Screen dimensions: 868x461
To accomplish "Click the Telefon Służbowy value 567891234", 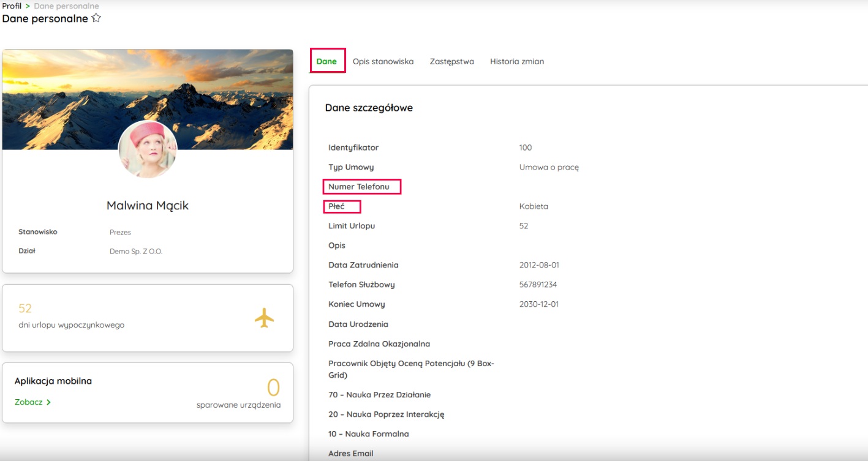I will [538, 285].
